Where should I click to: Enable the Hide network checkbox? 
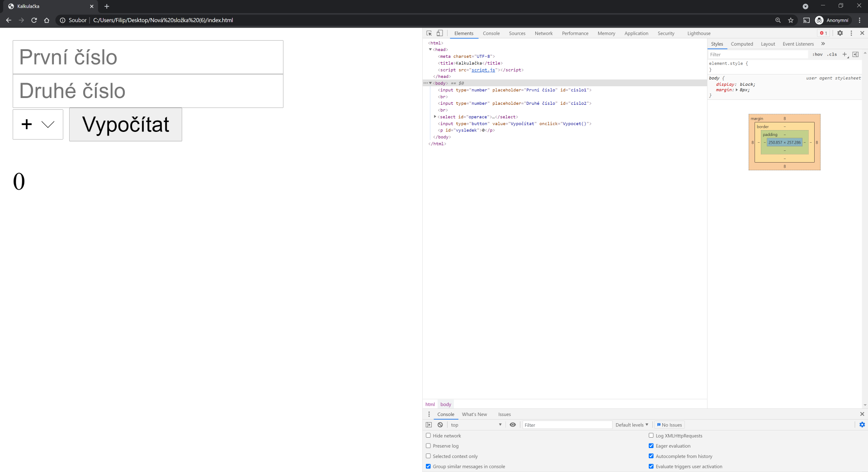pos(428,435)
